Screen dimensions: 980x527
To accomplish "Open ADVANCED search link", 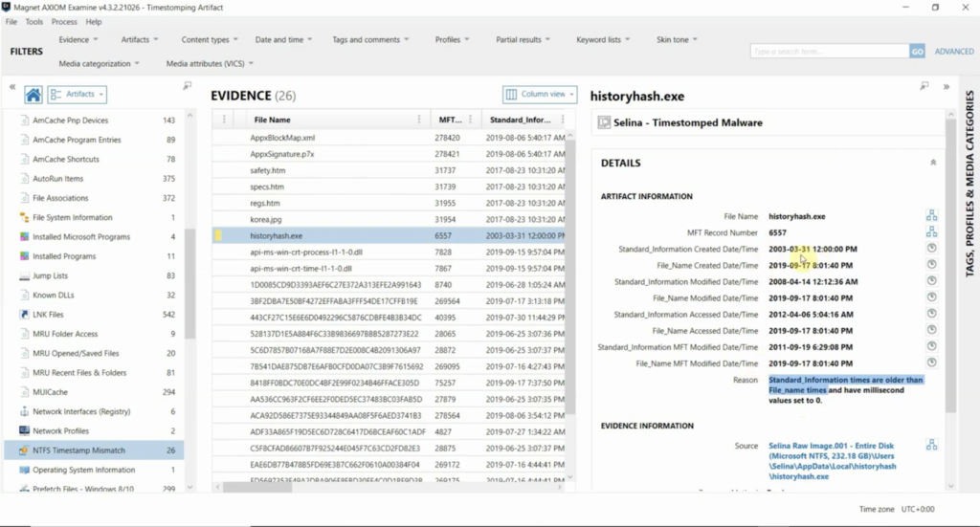I will [954, 52].
